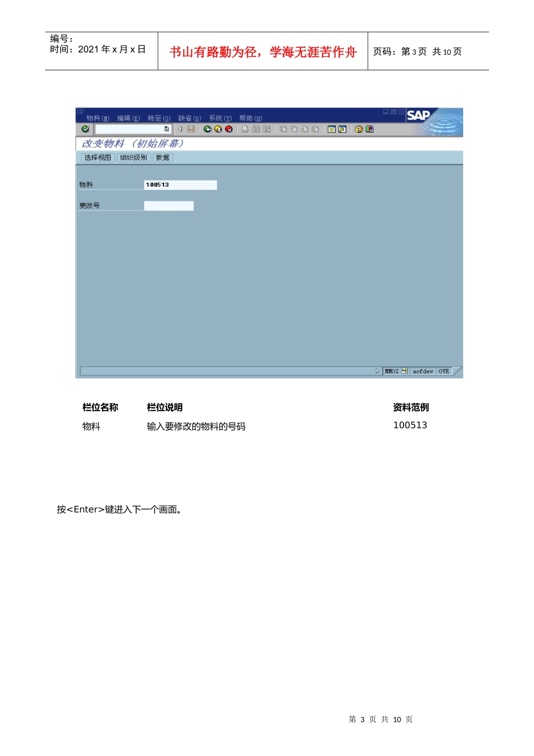534x756 pixels.
Task: Collapse the command field arrow
Action: tap(180, 129)
